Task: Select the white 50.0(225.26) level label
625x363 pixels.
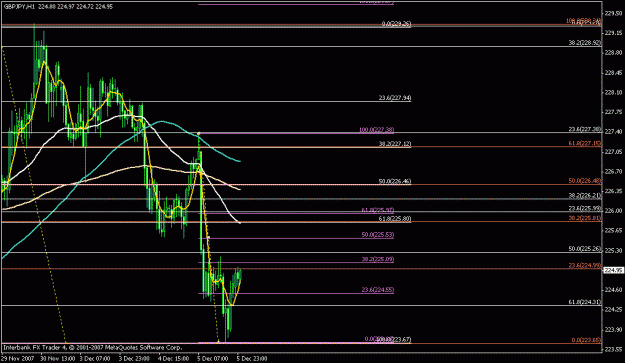Action: (585, 249)
